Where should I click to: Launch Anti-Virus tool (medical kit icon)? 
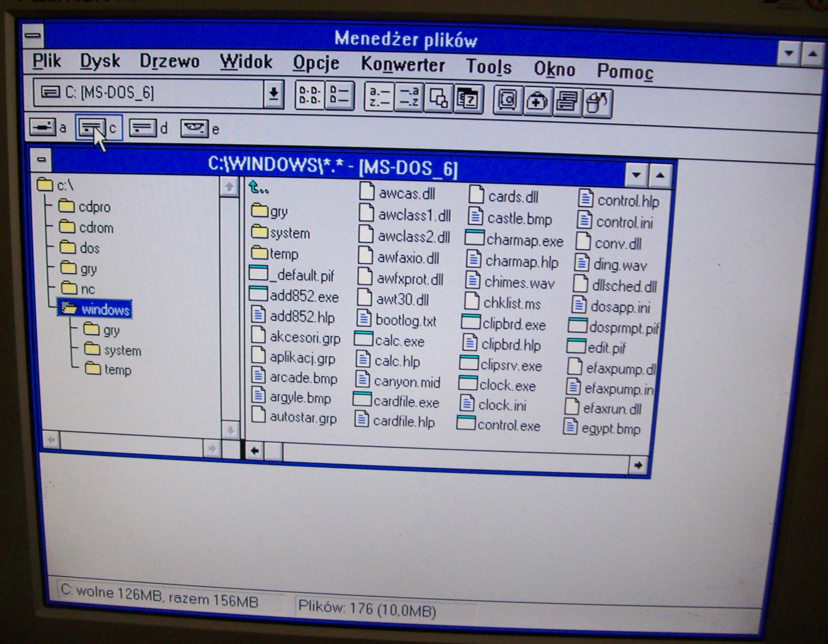(538, 102)
